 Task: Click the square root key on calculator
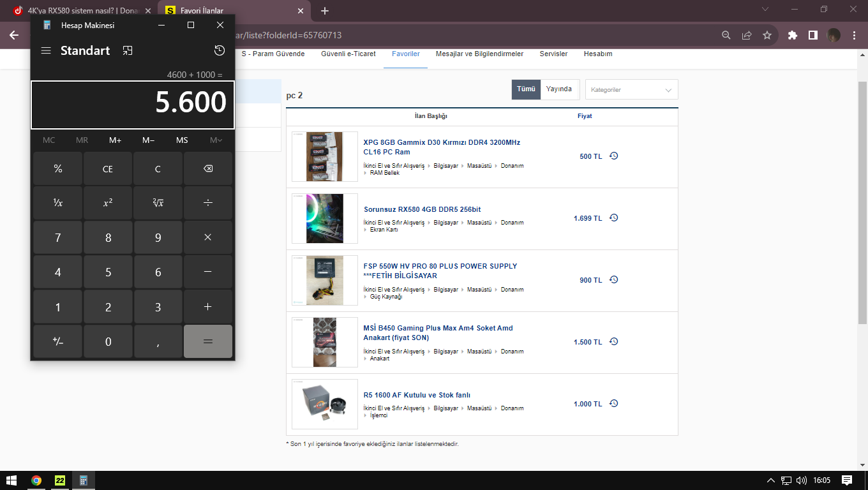(x=158, y=203)
